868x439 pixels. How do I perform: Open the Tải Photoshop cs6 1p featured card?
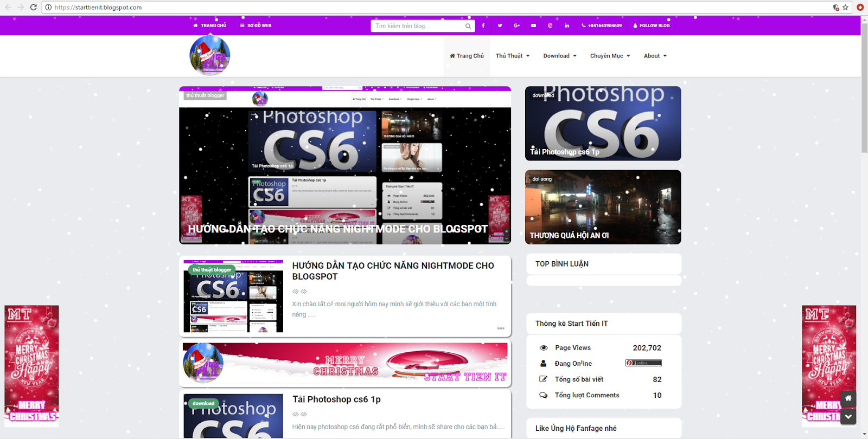[603, 124]
